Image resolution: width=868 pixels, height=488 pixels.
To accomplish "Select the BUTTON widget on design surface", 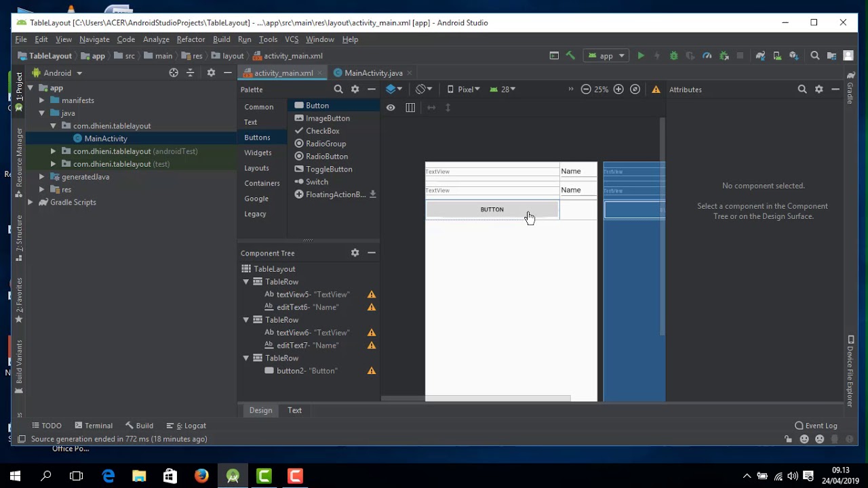I will point(492,209).
